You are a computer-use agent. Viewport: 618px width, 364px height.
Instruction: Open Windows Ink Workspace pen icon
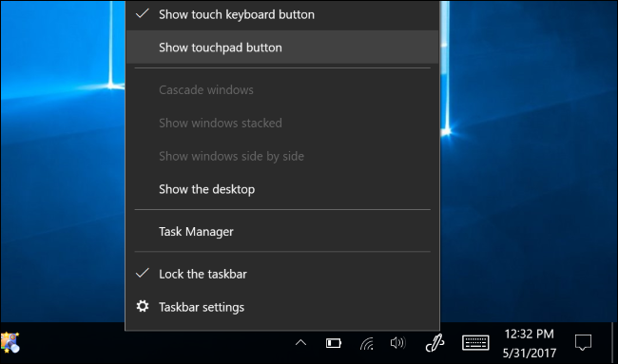tap(435, 343)
